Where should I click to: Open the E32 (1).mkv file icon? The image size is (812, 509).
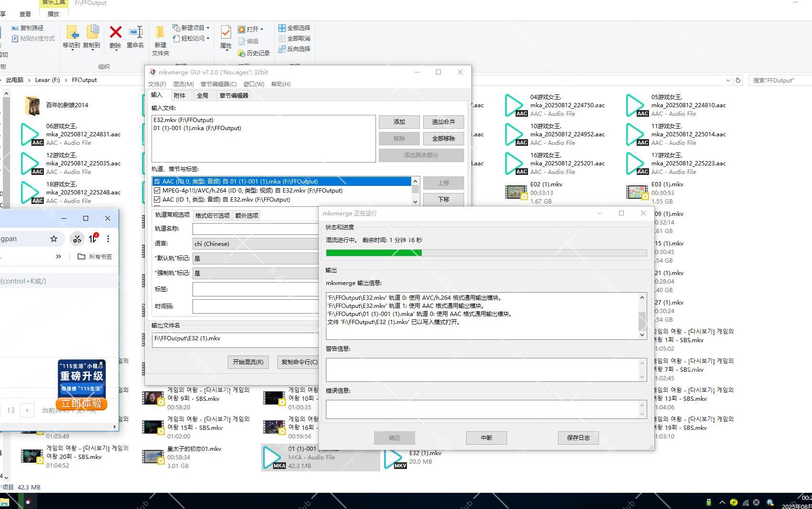pos(395,458)
